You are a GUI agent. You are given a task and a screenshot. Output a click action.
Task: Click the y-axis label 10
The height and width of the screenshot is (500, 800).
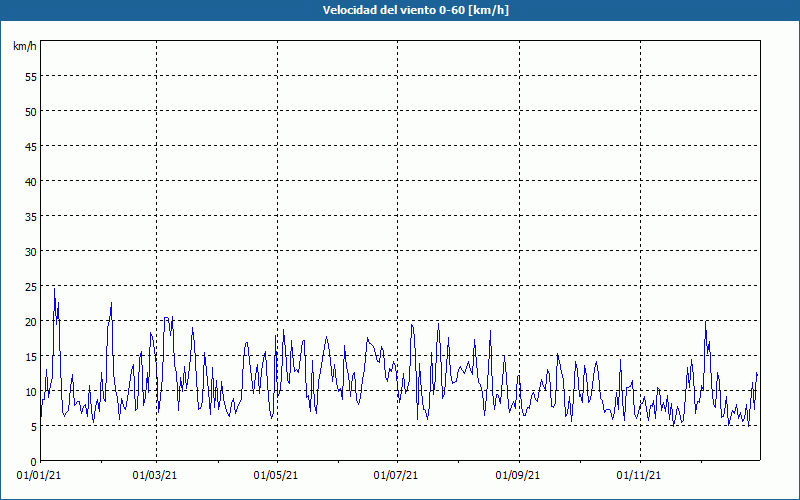coord(31,392)
